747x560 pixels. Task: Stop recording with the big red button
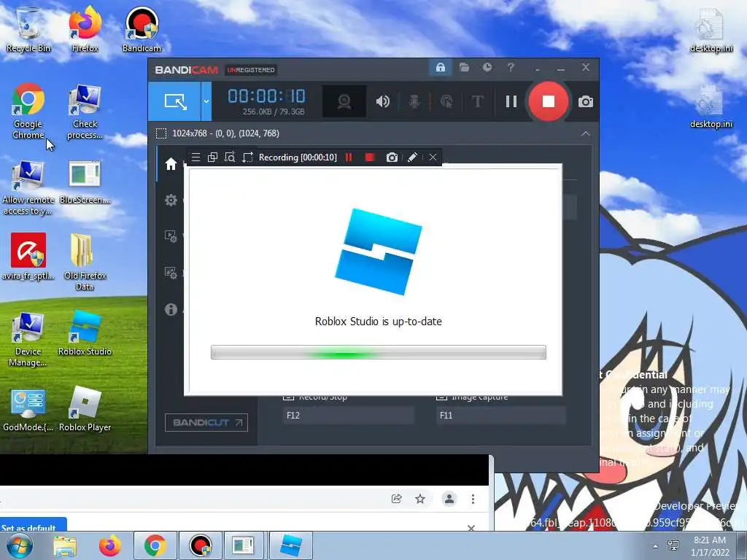click(549, 101)
